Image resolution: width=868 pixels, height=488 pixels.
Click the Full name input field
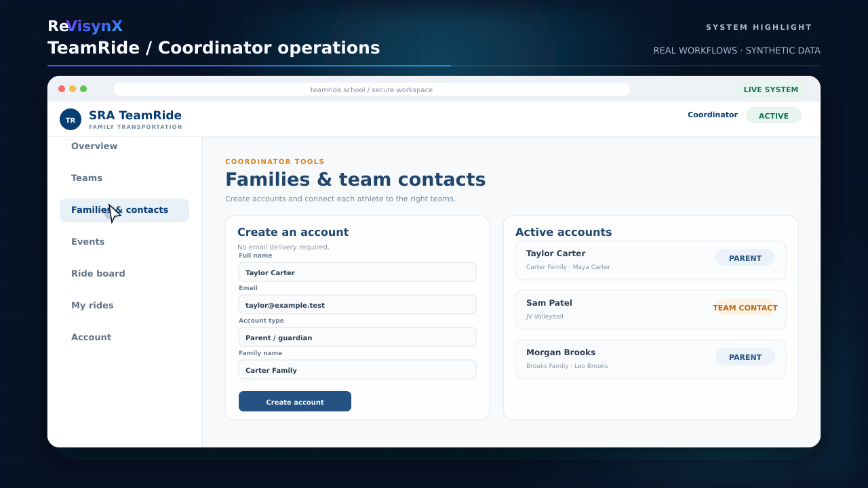coord(357,272)
